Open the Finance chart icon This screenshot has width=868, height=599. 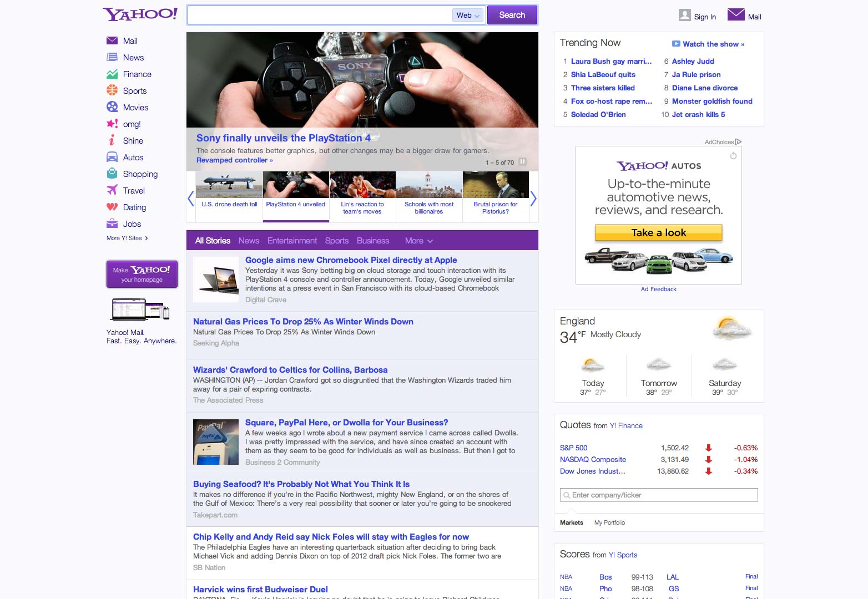click(x=112, y=74)
